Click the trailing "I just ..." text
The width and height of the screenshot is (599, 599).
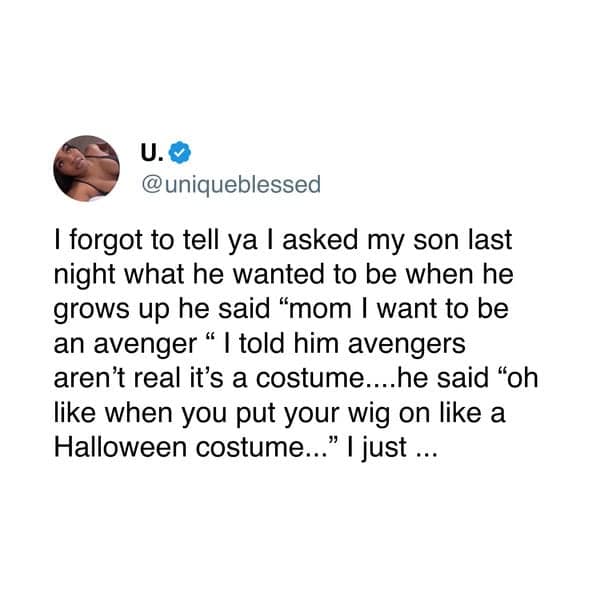coord(391,448)
